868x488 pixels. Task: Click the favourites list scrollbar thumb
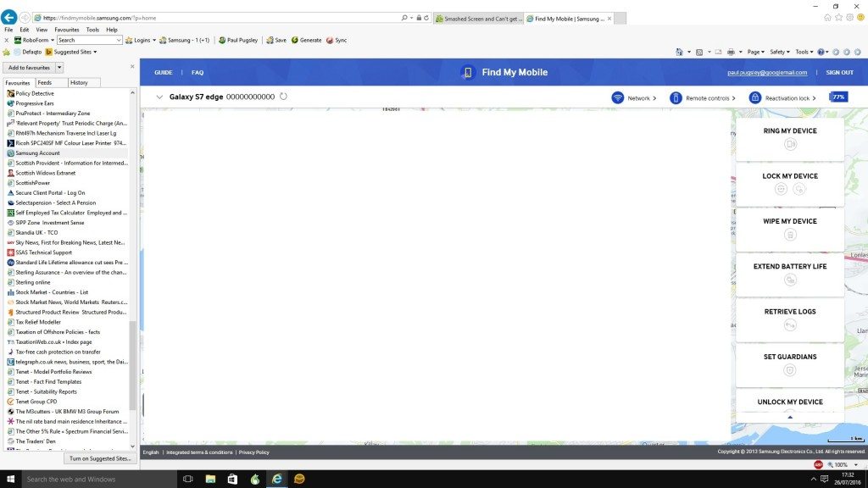132,365
